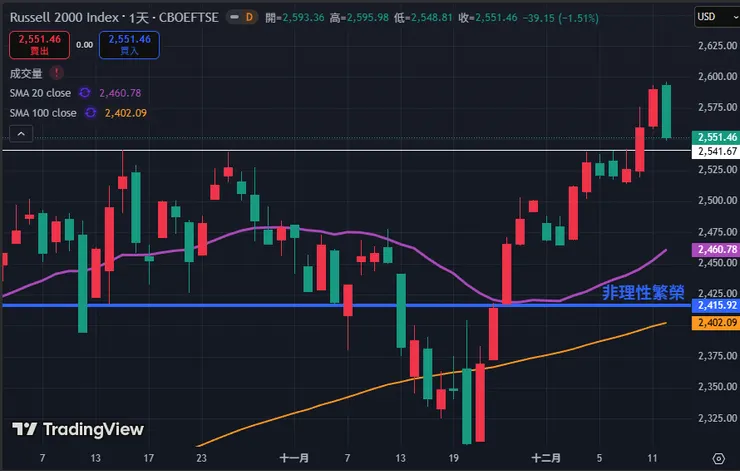740x471 pixels.
Task: Click the 2,600.00 price axis label
Action: pos(717,76)
